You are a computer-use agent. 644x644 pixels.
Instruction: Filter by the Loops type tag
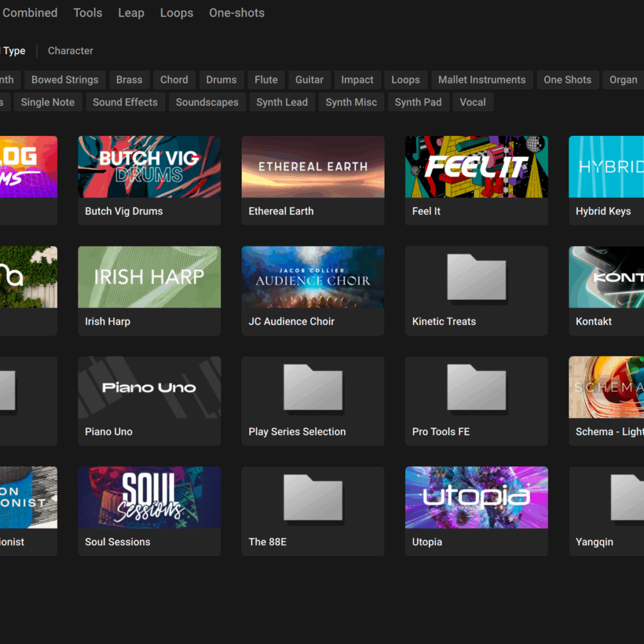pyautogui.click(x=406, y=80)
